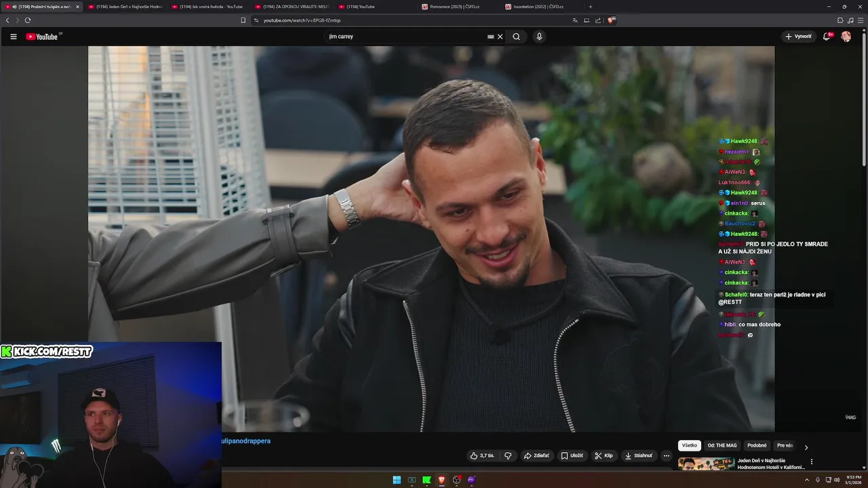Image resolution: width=868 pixels, height=488 pixels.
Task: Close the 'Poslední tulipán' active tab
Action: 77,7
